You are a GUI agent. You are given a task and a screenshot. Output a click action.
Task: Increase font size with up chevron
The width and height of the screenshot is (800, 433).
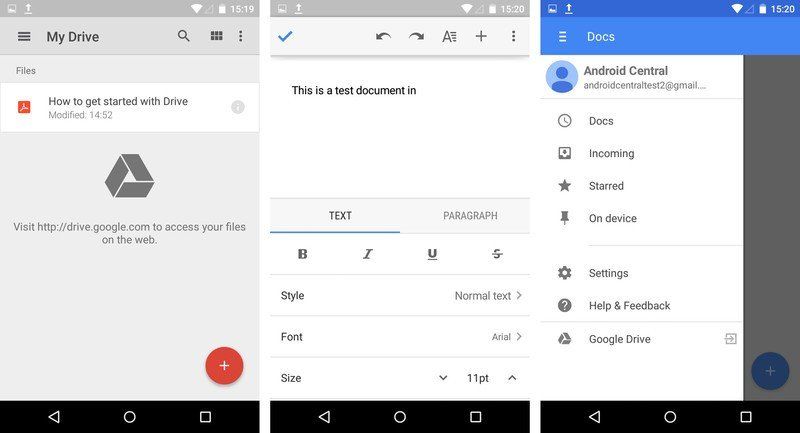coord(512,378)
